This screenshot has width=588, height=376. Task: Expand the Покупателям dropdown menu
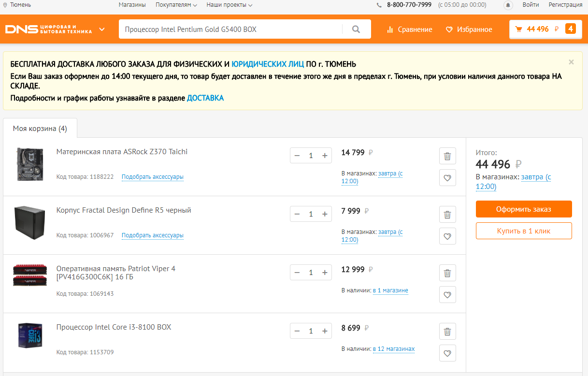click(176, 5)
